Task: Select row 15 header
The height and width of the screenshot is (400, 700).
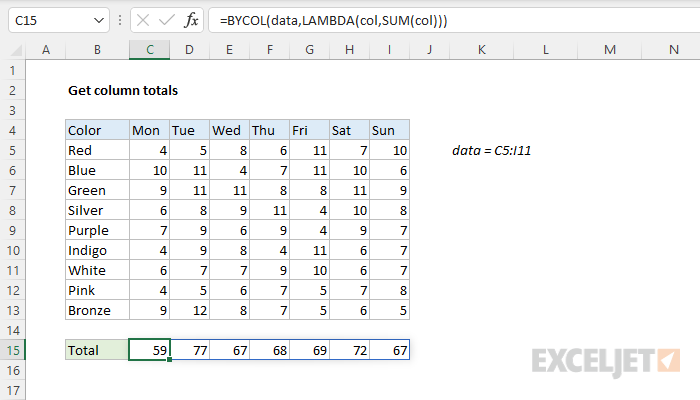Action: (12, 350)
